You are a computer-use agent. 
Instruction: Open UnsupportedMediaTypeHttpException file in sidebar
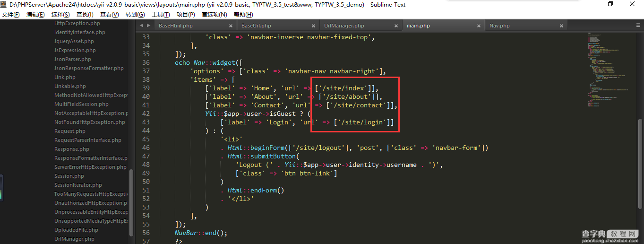91,221
